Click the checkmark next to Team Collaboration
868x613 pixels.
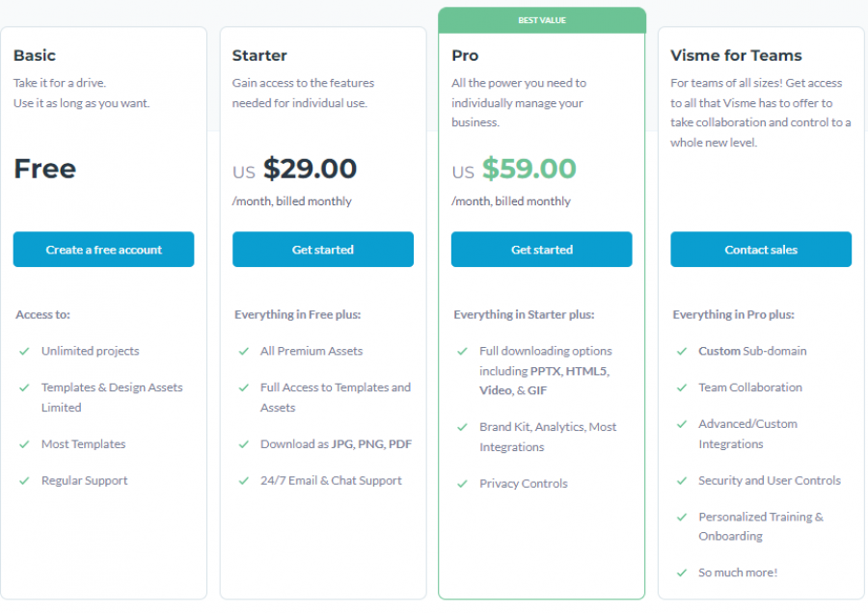[682, 387]
